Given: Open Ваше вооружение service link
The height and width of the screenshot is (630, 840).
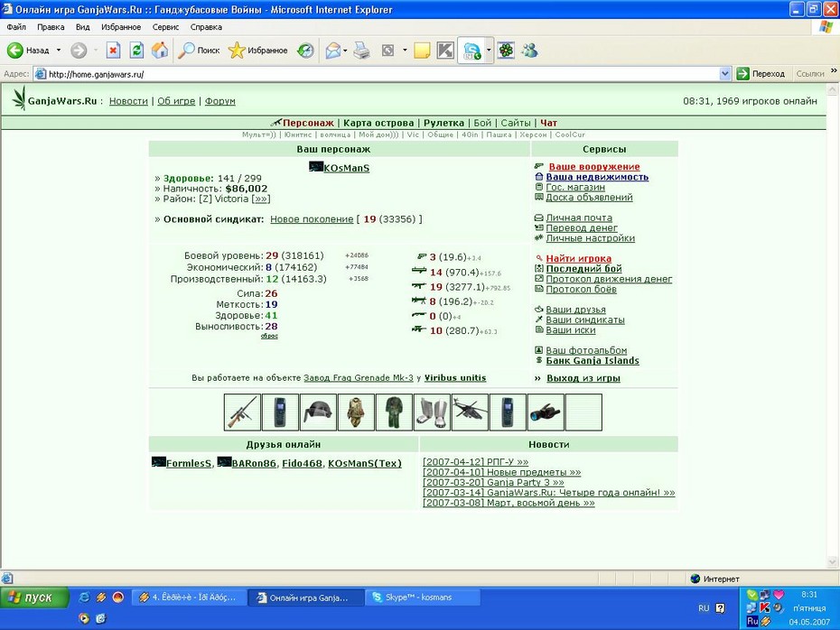Looking at the screenshot, I should (594, 166).
